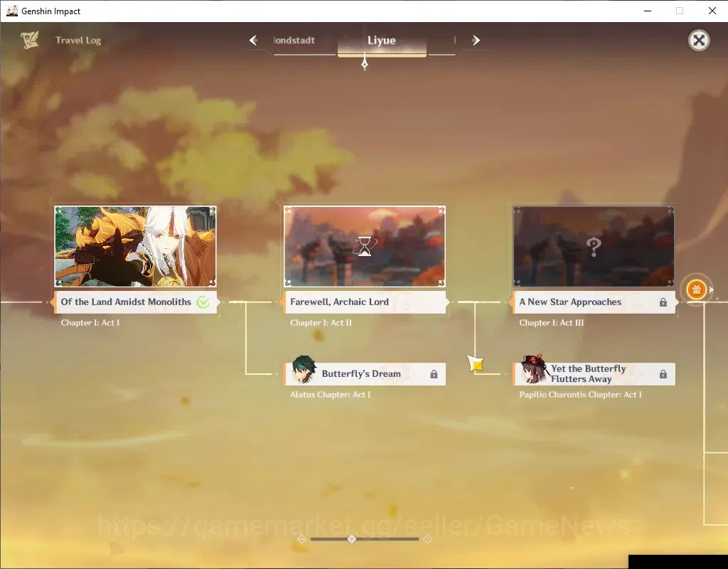Click left end diamond of bottom scrollbar
The image size is (728, 569).
pos(301,539)
